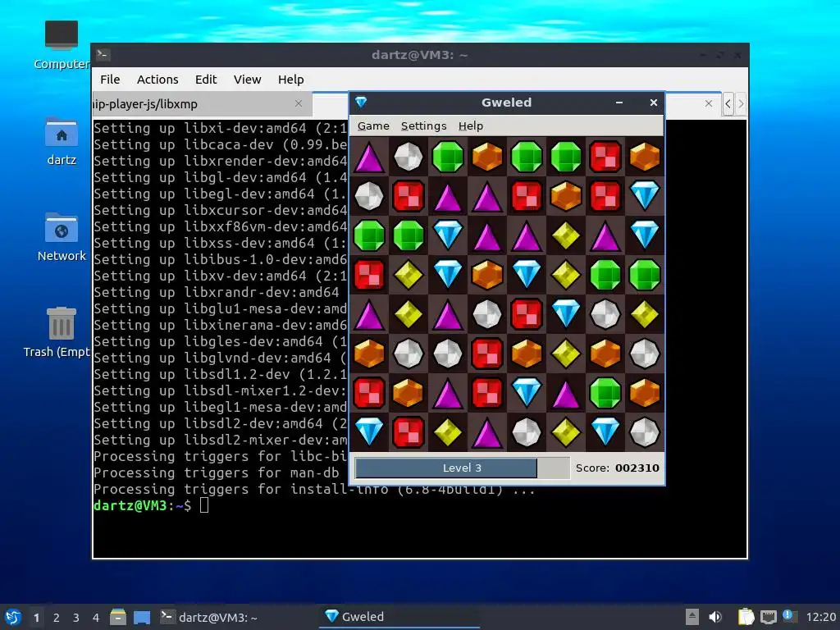Click the Gweled diamond icon in its title bar
The image size is (840, 630).
[361, 102]
